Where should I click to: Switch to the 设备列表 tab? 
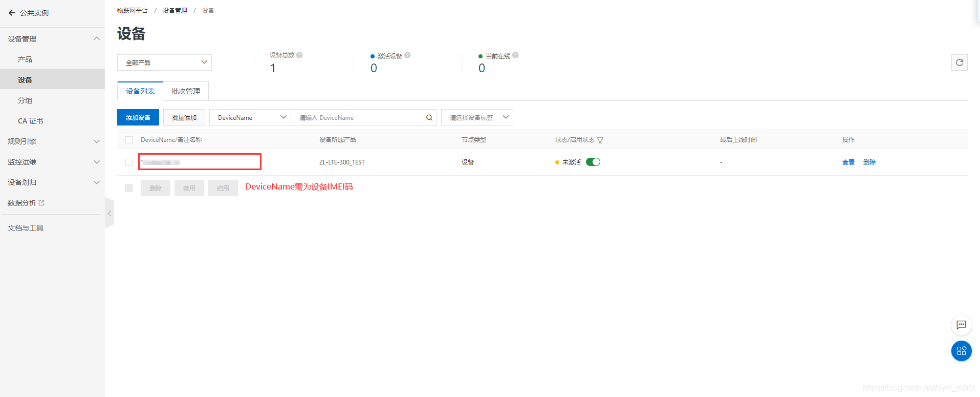(x=140, y=91)
